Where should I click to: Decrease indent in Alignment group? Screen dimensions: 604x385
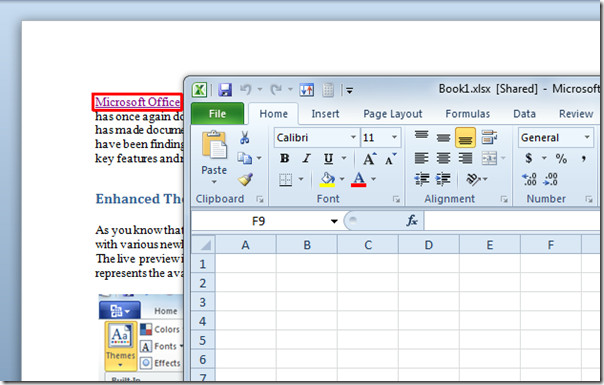(422, 179)
